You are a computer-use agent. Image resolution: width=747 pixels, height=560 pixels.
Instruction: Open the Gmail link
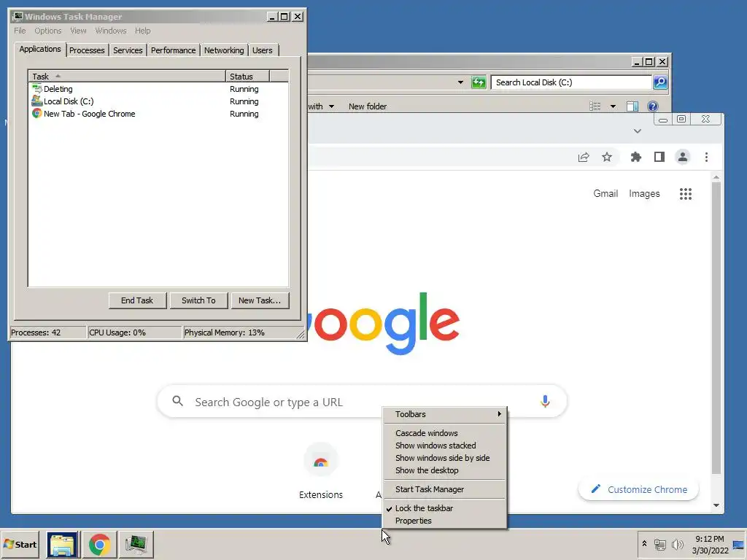click(x=605, y=194)
